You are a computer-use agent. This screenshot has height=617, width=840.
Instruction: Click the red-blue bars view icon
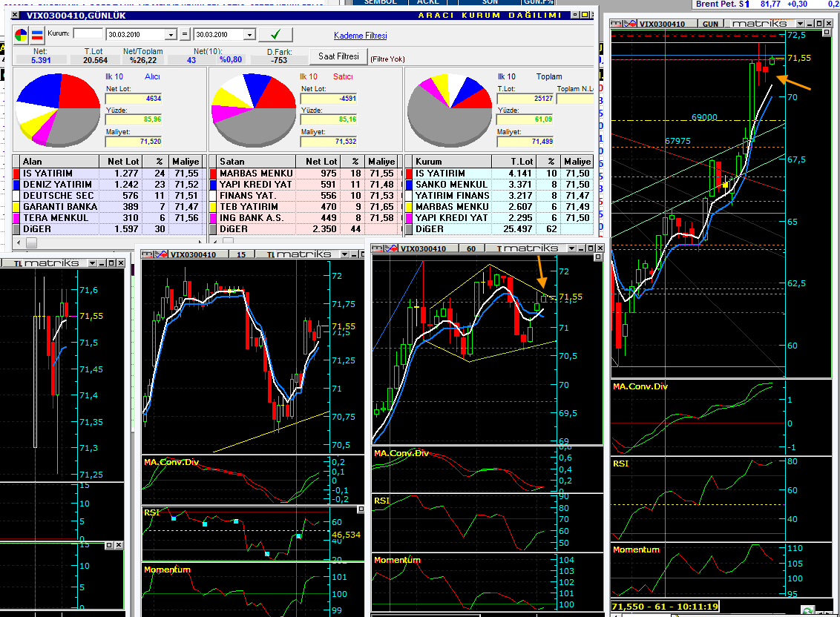point(38,36)
